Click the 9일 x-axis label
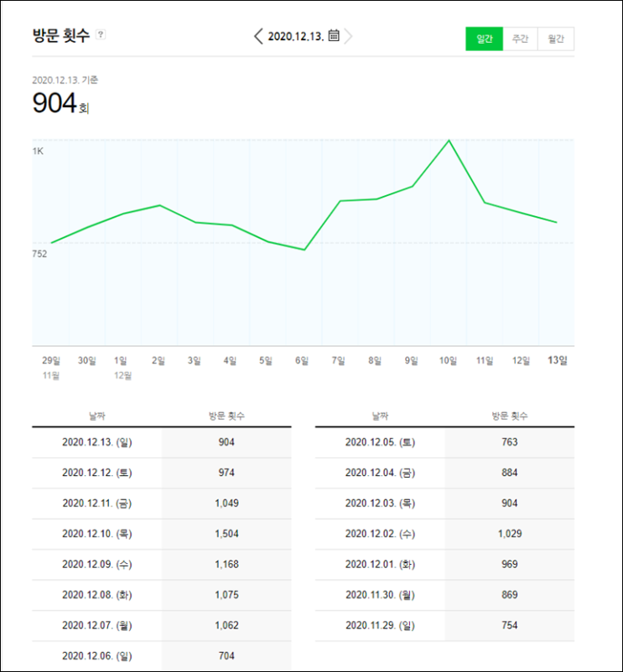Screen dimensions: 623x672 [411, 360]
